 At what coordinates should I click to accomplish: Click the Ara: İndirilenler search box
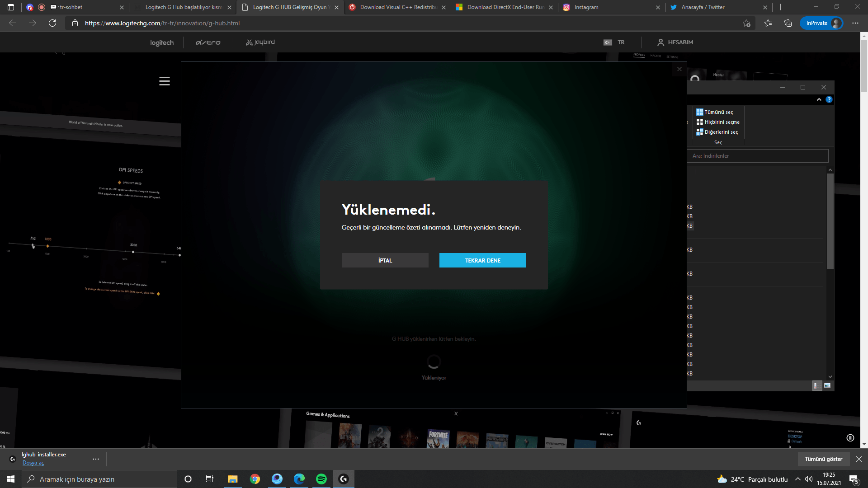point(758,156)
